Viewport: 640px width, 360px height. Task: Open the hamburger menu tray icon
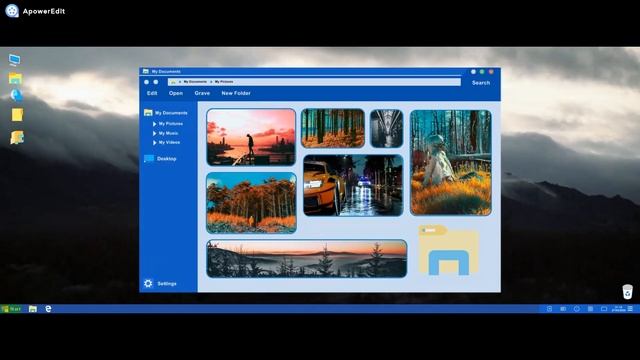[x=630, y=309]
